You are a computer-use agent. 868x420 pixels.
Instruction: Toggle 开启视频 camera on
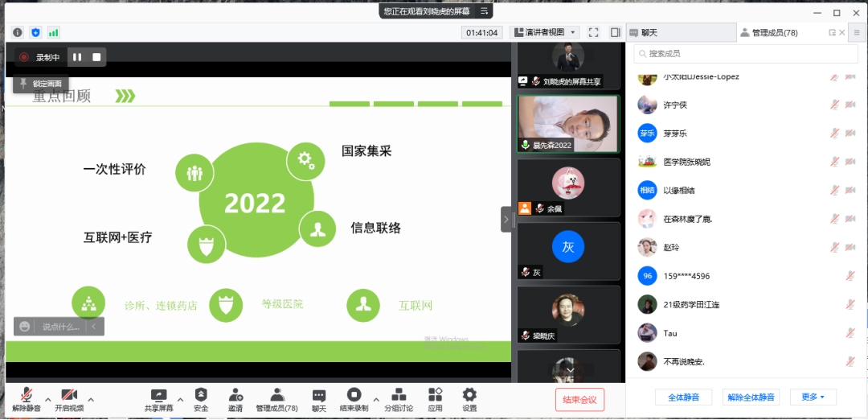click(x=69, y=394)
